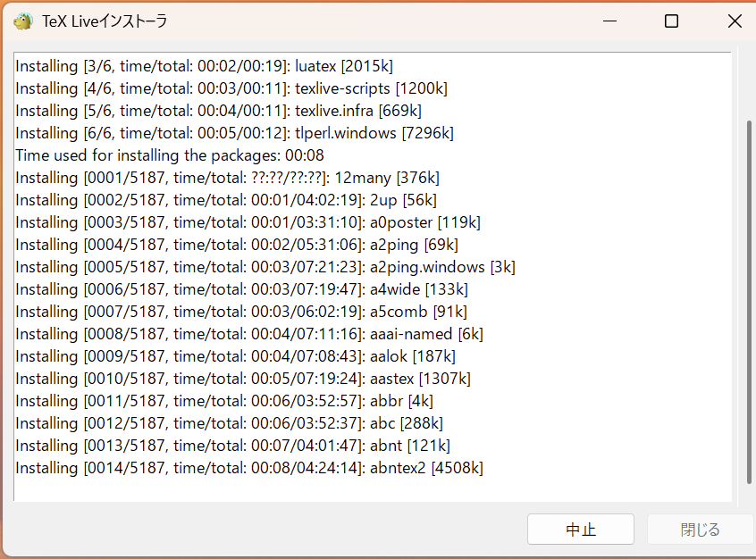Click the log line installing abntex2 [4508k]
Image resolution: width=756 pixels, height=559 pixels.
click(x=249, y=468)
